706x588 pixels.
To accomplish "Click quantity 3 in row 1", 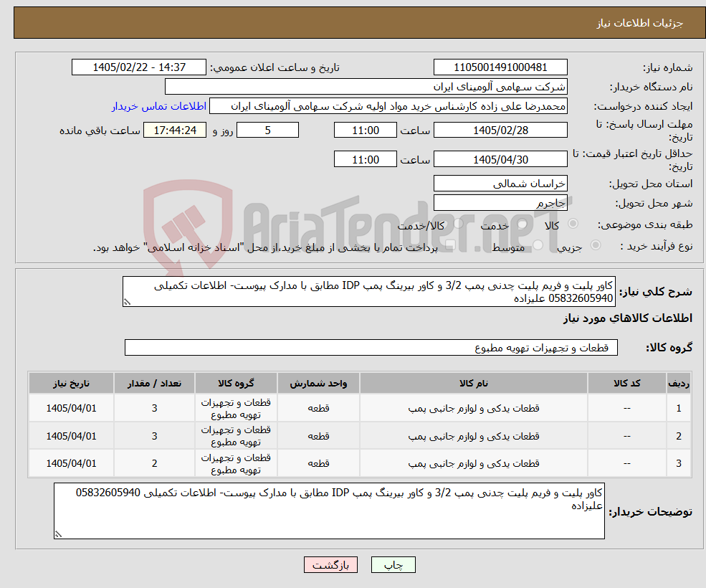I will click(x=154, y=408).
